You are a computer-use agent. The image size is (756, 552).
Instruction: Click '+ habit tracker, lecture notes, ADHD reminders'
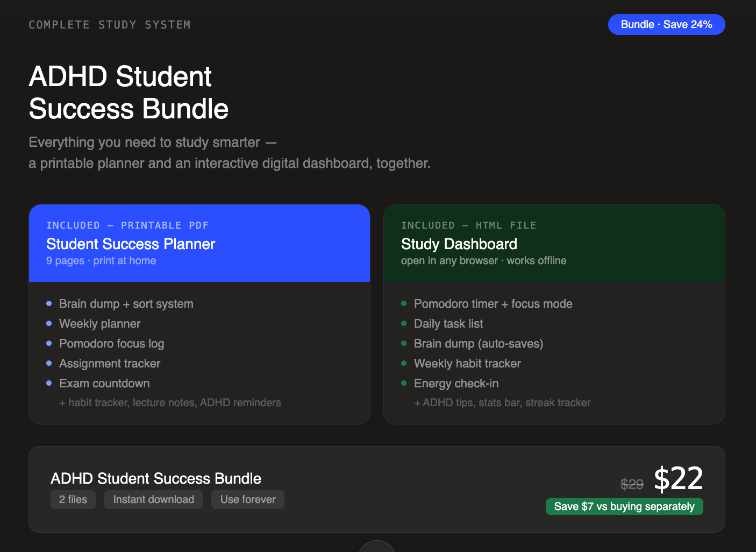click(170, 402)
